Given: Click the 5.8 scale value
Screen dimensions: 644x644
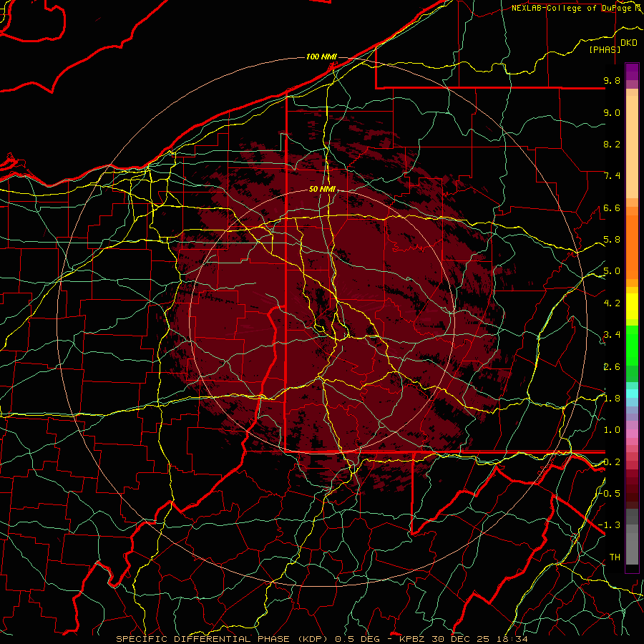Looking at the screenshot, I should 612,240.
